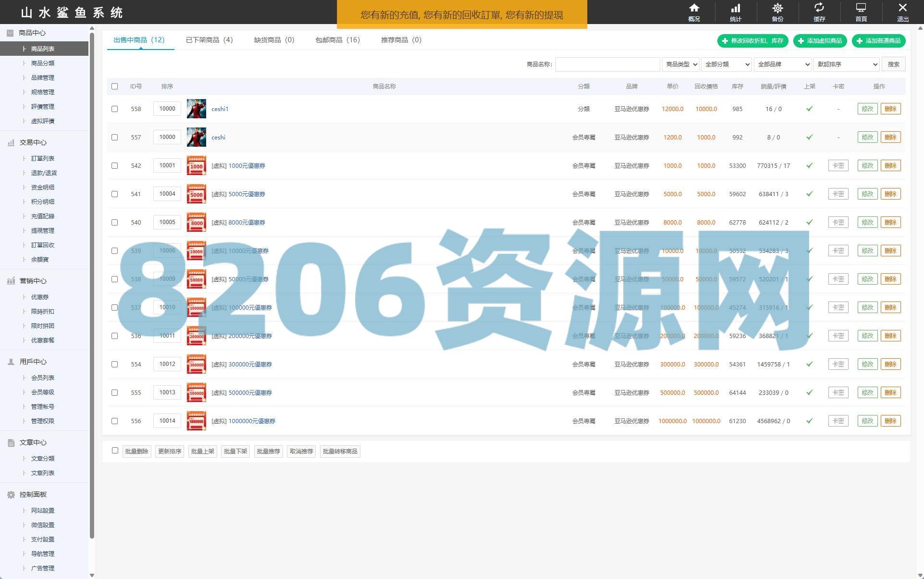Click the green checkmark for product 558

click(x=809, y=109)
